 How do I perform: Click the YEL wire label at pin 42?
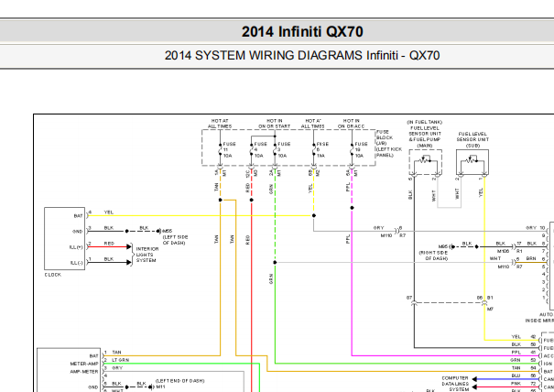[516, 337]
